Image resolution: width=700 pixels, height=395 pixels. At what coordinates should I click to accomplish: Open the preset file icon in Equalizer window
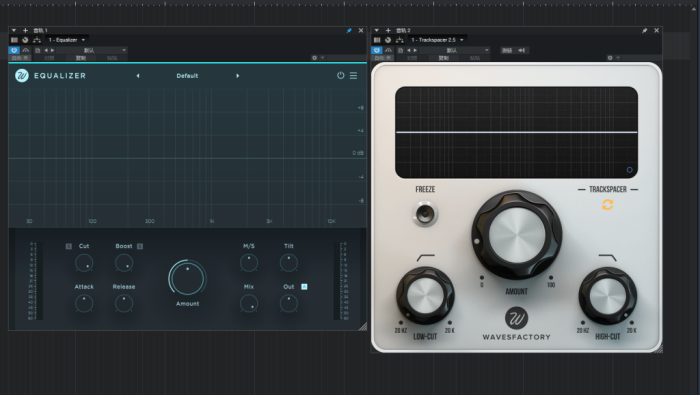coord(38,50)
